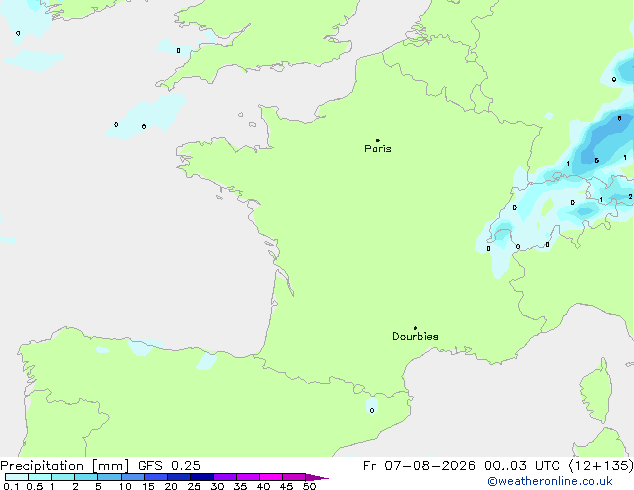
Task: Select the 0.1–0.5 mm legend swatch
Action: point(17,477)
